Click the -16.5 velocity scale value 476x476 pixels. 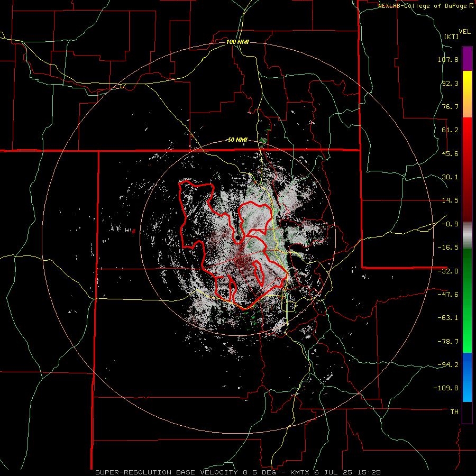click(448, 248)
